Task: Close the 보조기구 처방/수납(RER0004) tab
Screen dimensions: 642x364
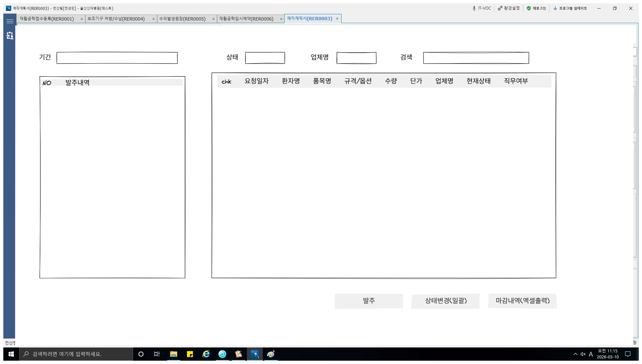Action: pos(154,19)
